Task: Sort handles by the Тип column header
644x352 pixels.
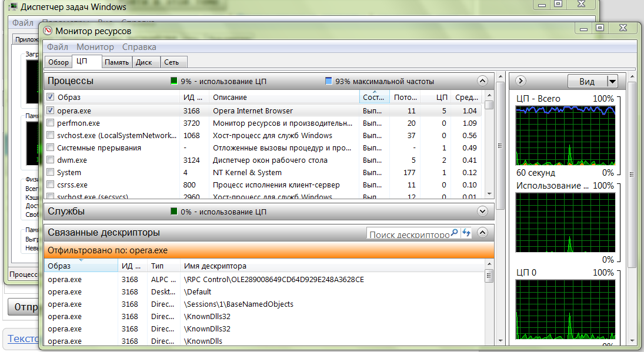Action: (x=163, y=266)
